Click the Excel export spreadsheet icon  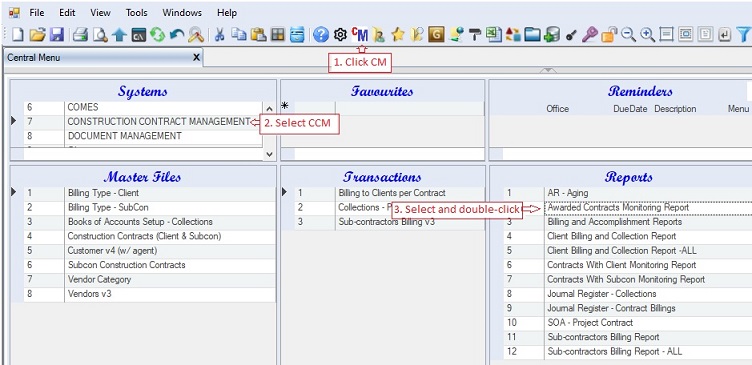point(494,35)
